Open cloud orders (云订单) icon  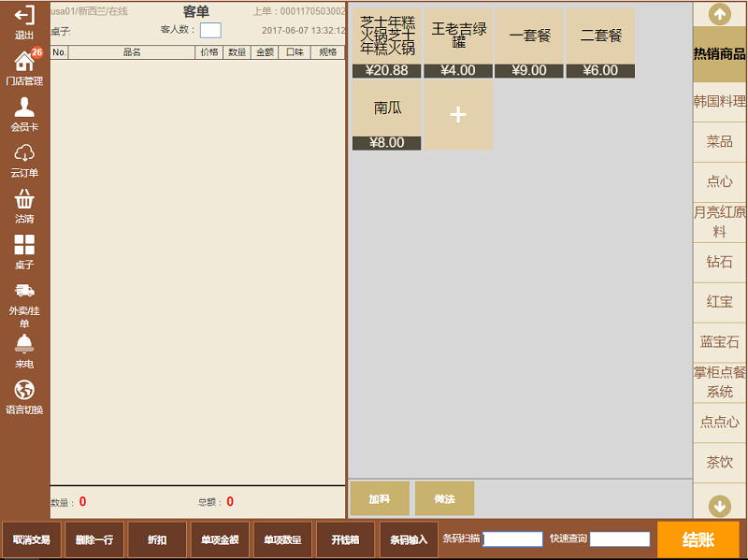(x=24, y=153)
